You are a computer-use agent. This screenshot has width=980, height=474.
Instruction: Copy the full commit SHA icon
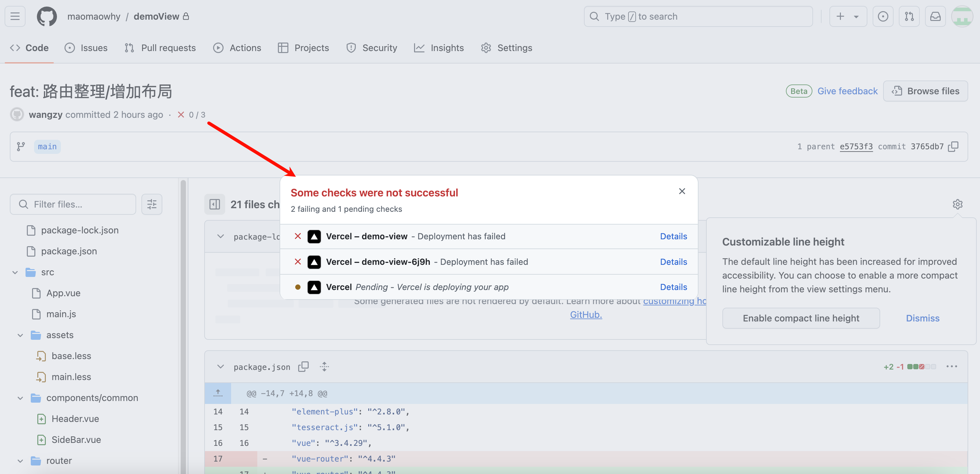point(953,146)
